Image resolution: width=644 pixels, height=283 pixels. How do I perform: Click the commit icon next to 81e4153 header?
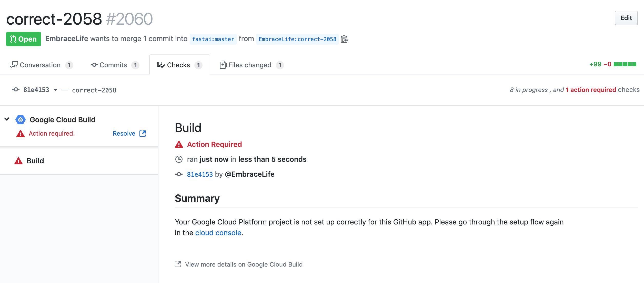pyautogui.click(x=16, y=90)
